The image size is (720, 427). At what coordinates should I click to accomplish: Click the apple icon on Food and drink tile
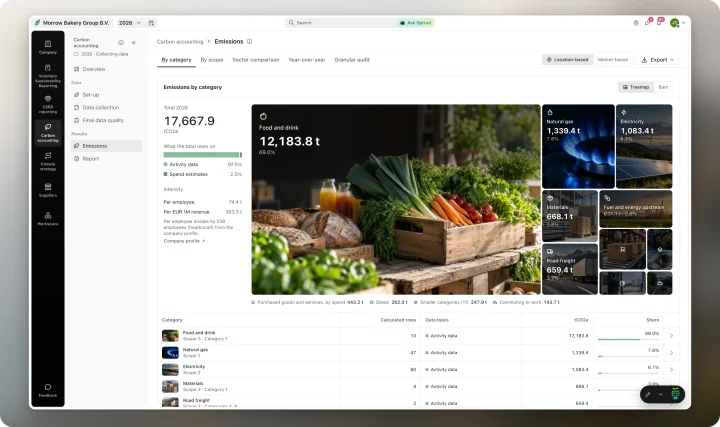263,116
